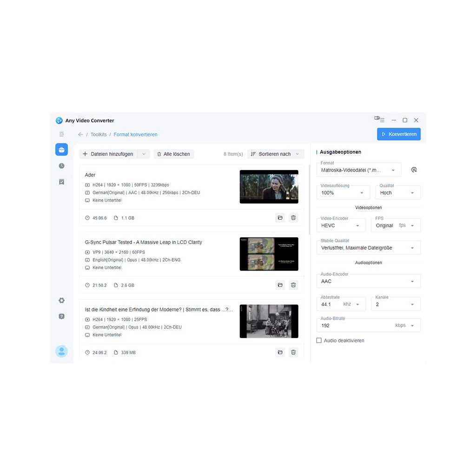
Task: Open the Audio-Encoder AAC dropdown
Action: 368,281
